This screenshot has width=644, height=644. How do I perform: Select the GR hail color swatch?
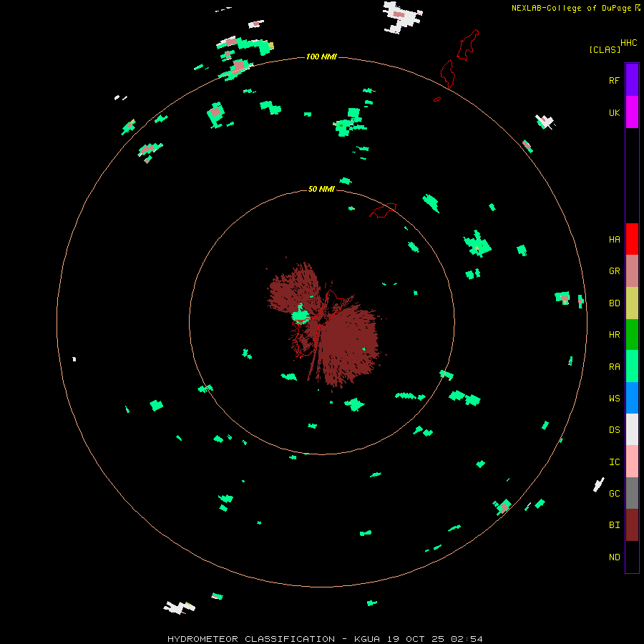[632, 270]
